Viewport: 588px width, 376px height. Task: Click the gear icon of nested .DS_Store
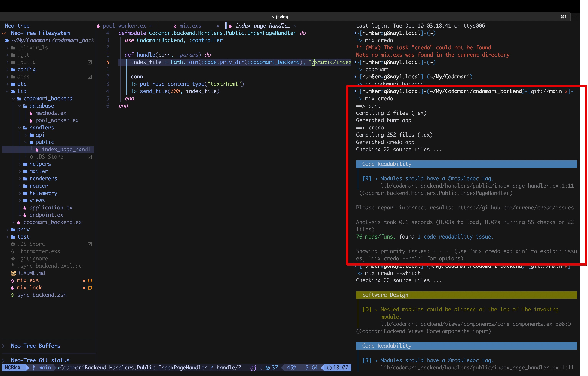[31, 157]
